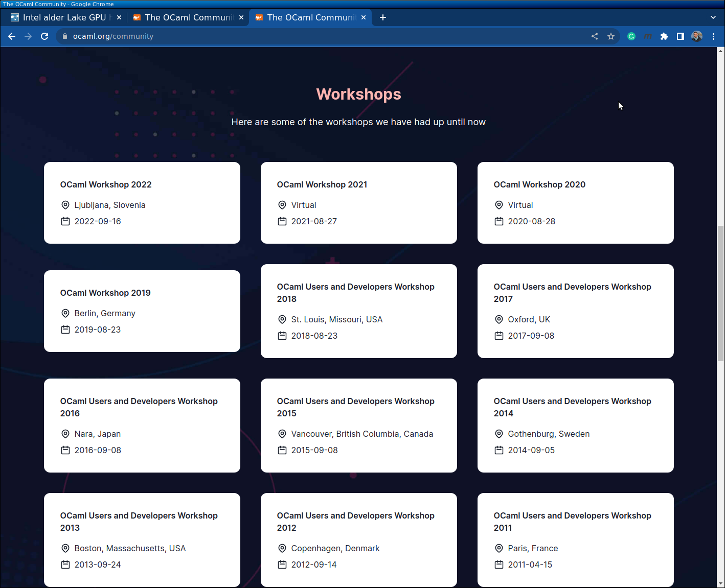725x588 pixels.
Task: Open OCaml Users and Developers Workshop 2018
Action: tap(359, 311)
